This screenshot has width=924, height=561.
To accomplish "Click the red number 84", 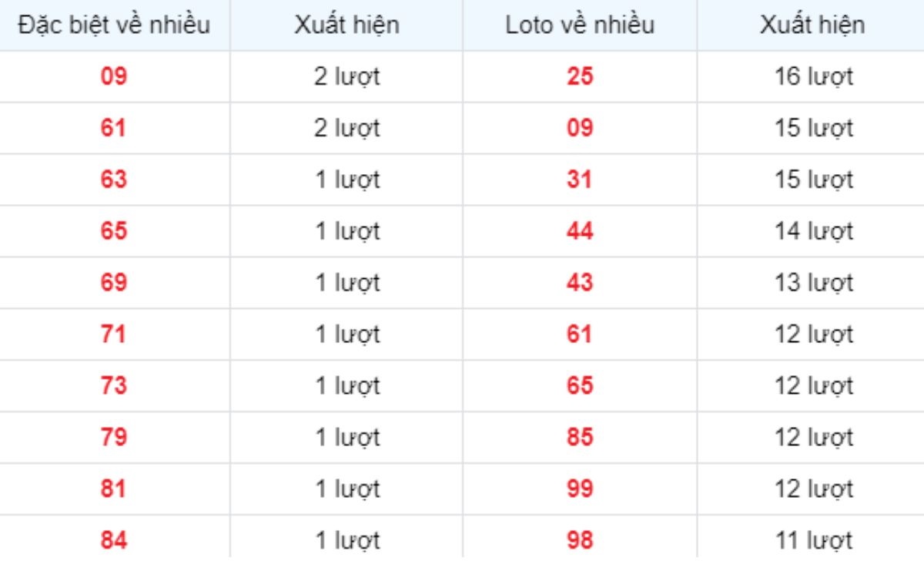I will (114, 541).
